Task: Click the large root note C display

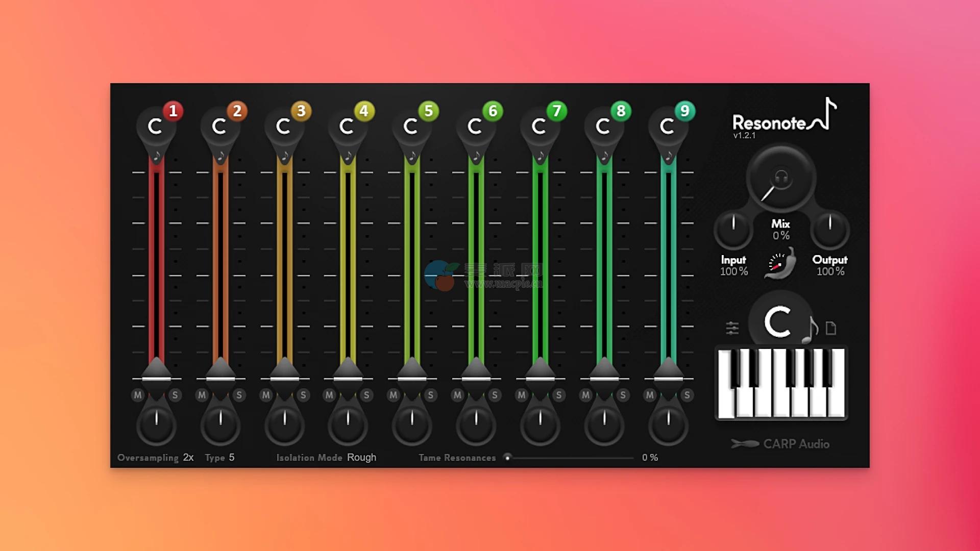Action: coord(777,322)
